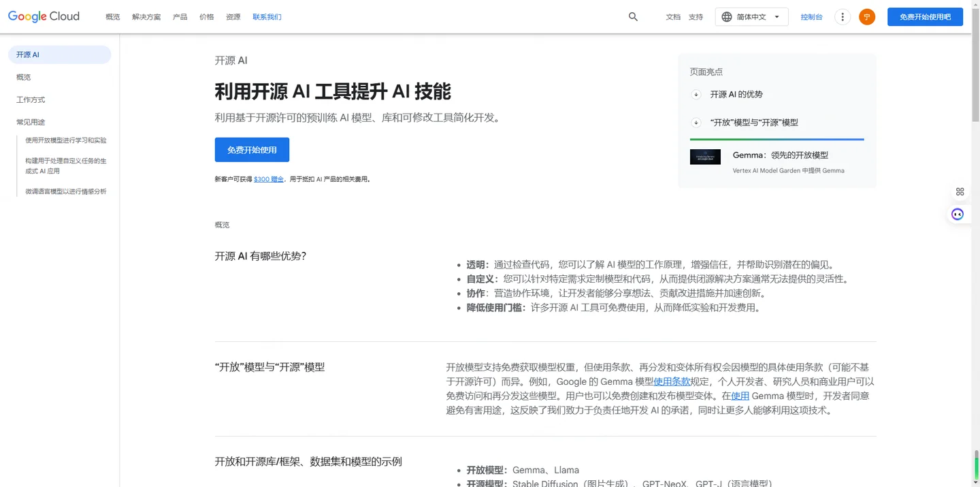Open the 产品 menu
The image size is (980, 487).
[180, 17]
